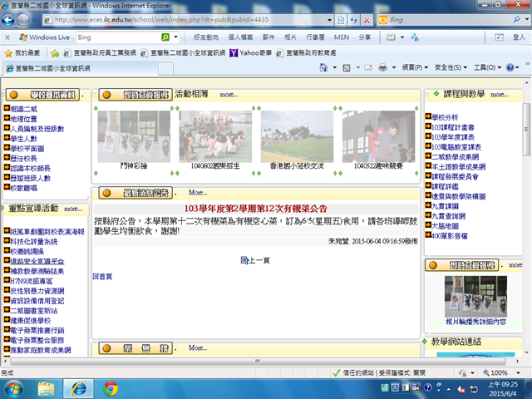532x399 pixels.
Task: Open Yahoo奇摩 favorites bar link
Action: pyautogui.click(x=251, y=53)
